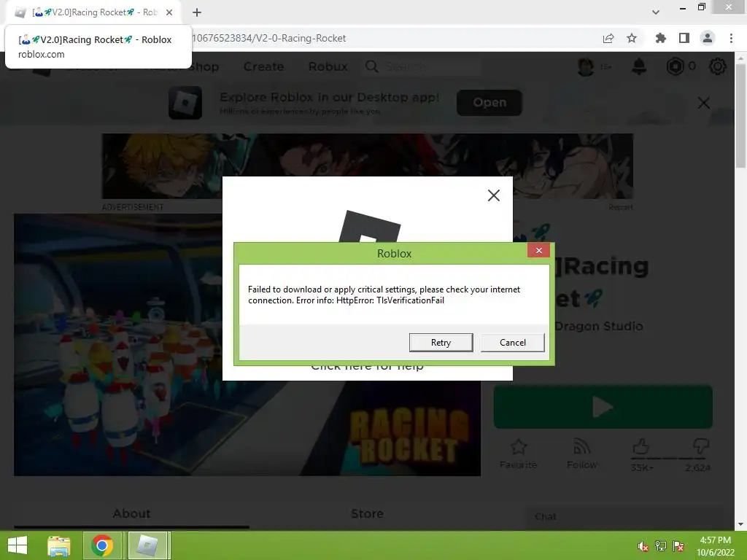Follow the game with feed icon
Image resolution: width=747 pixels, height=560 pixels.
tap(581, 447)
